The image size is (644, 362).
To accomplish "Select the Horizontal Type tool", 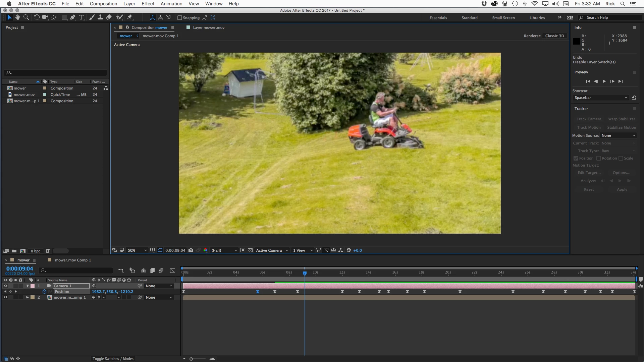I will coord(81,17).
